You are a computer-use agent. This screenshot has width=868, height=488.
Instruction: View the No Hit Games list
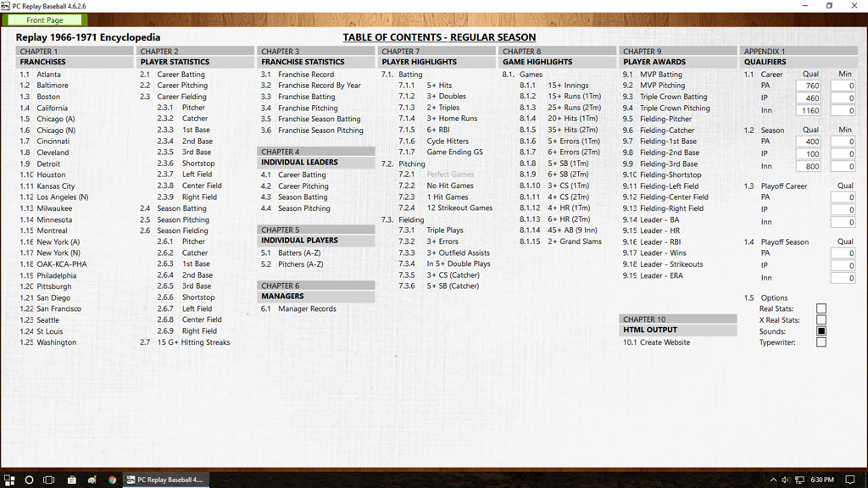[449, 186]
